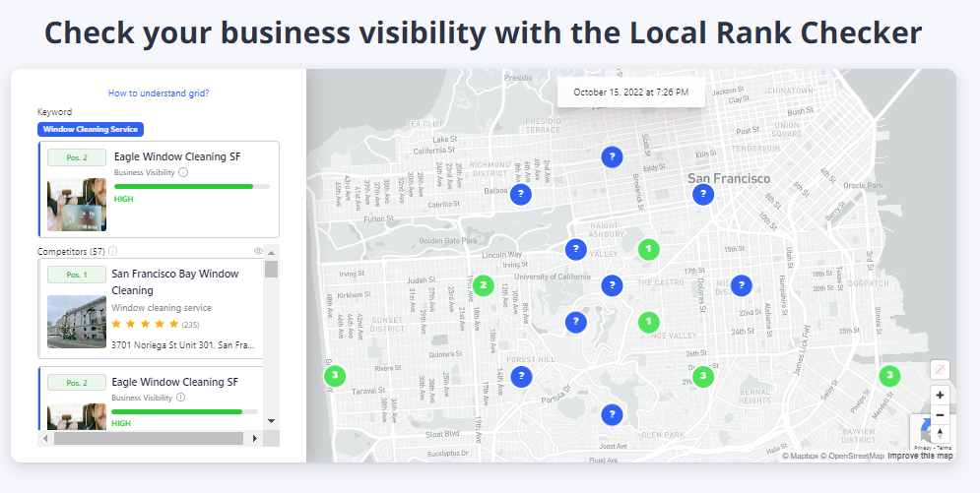Click the horizontal scrollbar left arrow
Image resolution: width=980 pixels, height=493 pixels.
45,439
